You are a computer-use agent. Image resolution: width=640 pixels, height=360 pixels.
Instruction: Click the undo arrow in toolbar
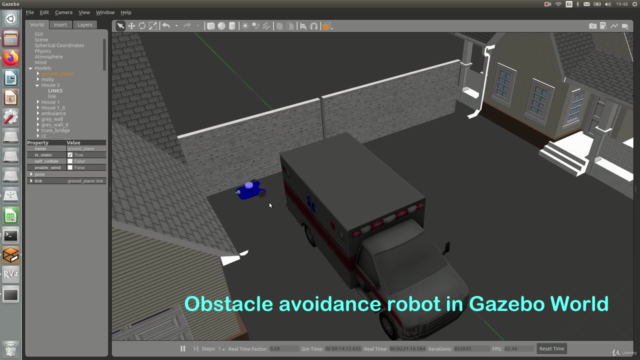point(166,26)
